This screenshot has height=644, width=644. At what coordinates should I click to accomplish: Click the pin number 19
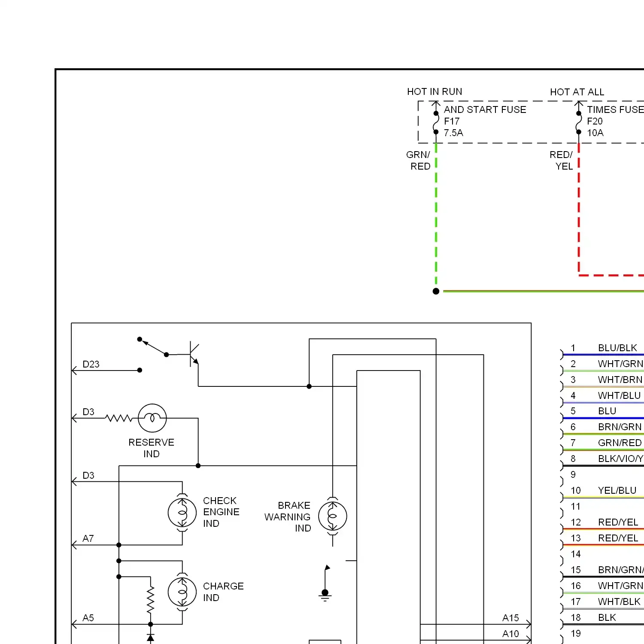click(575, 633)
